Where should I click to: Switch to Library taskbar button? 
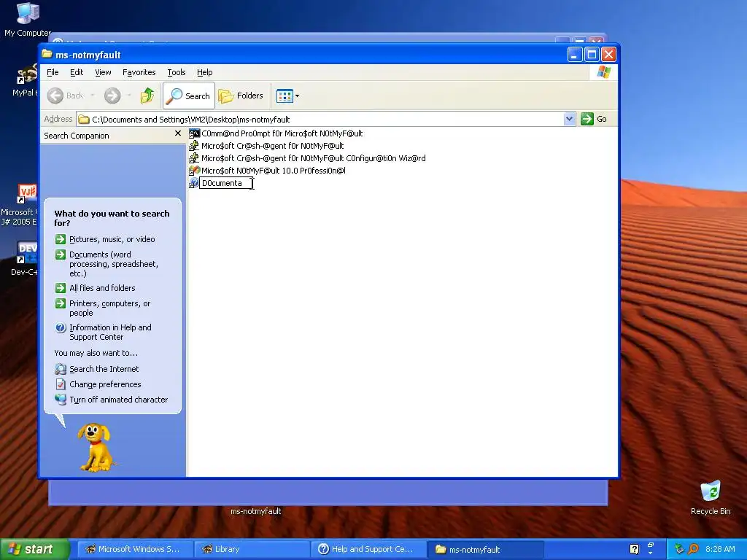pos(252,549)
